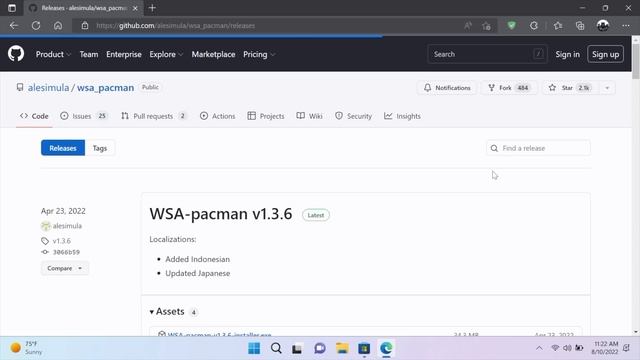Open Windows Start menu
Viewport: 640px width, 360px height.
pos(254,348)
